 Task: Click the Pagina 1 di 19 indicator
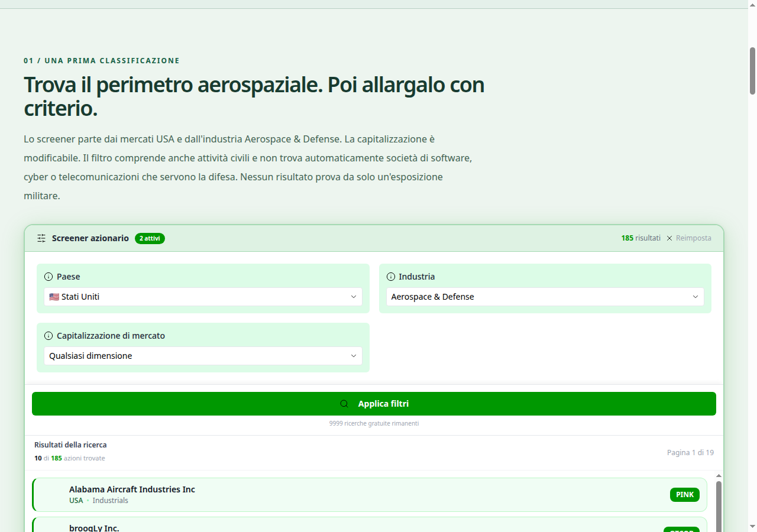click(x=690, y=453)
